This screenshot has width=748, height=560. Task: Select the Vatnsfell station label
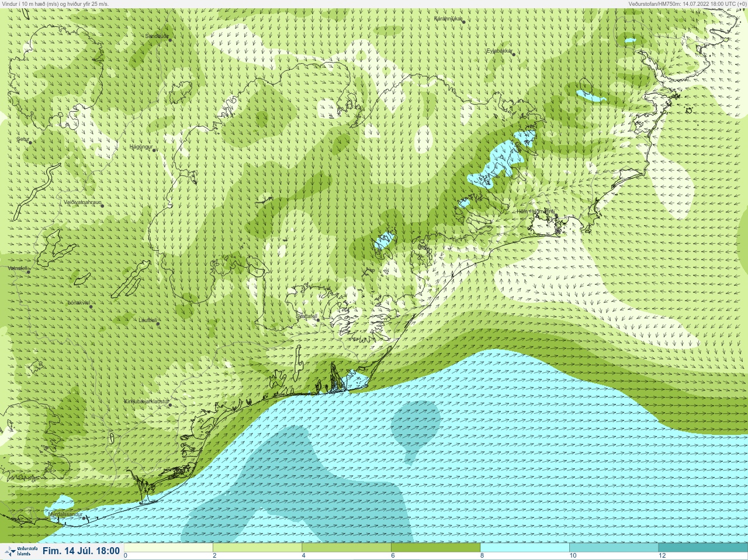click(18, 268)
